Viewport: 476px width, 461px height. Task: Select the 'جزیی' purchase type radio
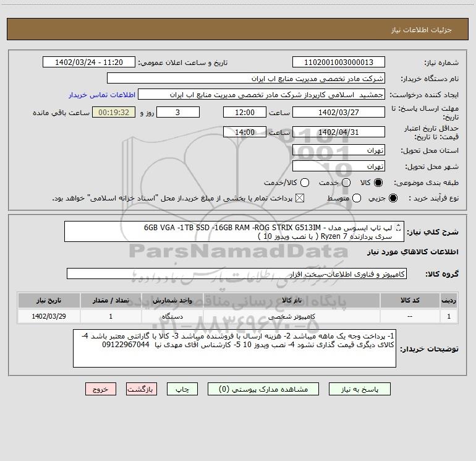click(x=393, y=198)
